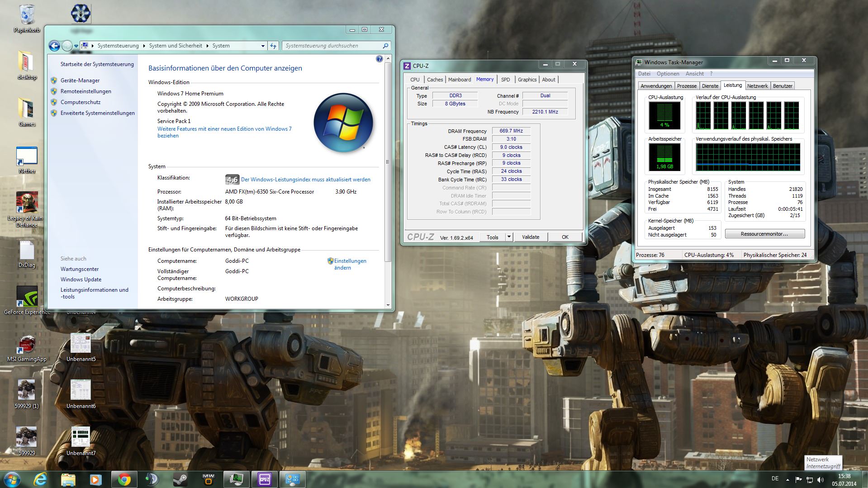Screen dimensions: 868x488
Task: Open the Mainboard tab in CPU-Z
Action: (x=460, y=80)
